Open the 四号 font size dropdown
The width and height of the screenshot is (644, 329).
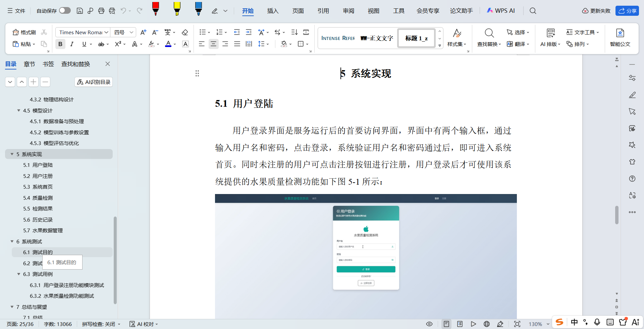[x=131, y=32]
